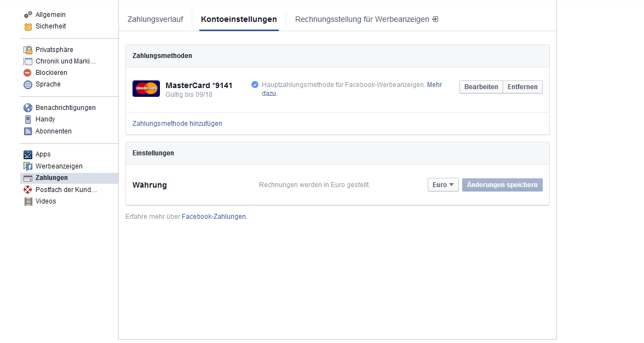644x343 pixels.
Task: Click the Zahlungen credit card icon
Action: pyautogui.click(x=27, y=178)
